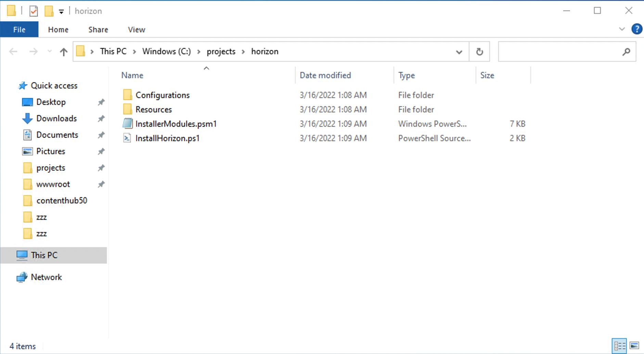Click the Properties quick access toolbar icon
The image size is (644, 354).
pyautogui.click(x=34, y=11)
